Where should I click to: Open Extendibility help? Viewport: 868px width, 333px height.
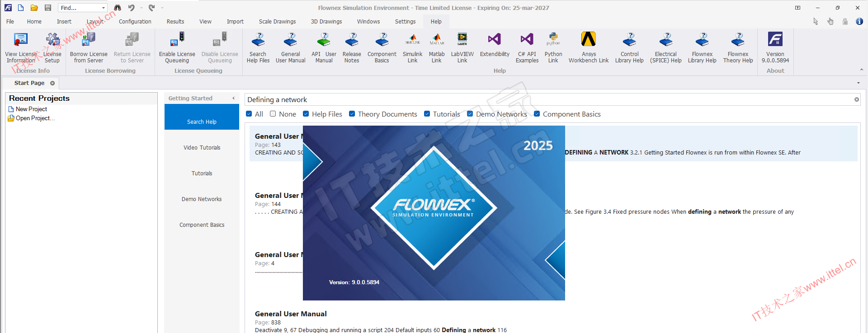click(495, 45)
